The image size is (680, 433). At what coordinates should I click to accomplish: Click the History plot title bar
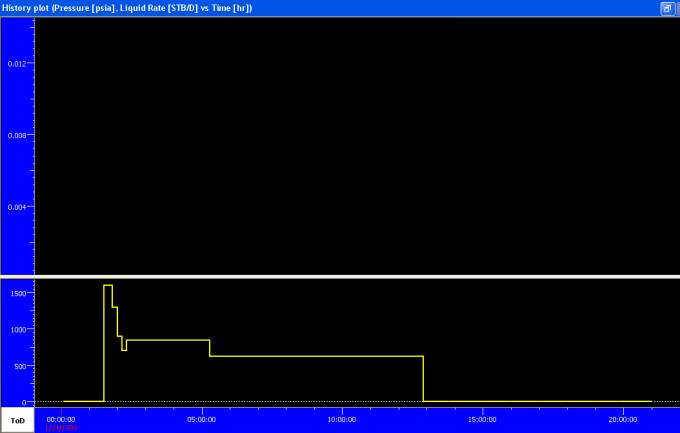pyautogui.click(x=300, y=8)
